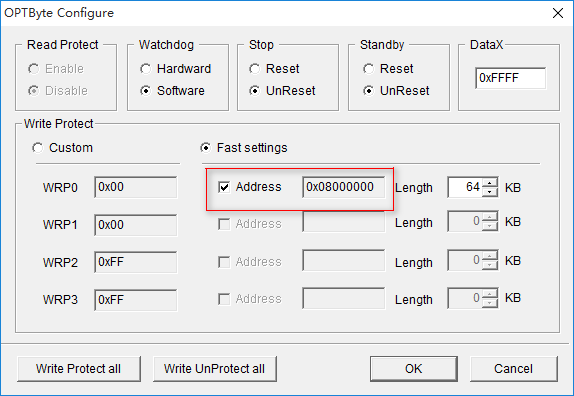Close the OPTByte Configure dialog
The width and height of the screenshot is (574, 396).
[558, 13]
